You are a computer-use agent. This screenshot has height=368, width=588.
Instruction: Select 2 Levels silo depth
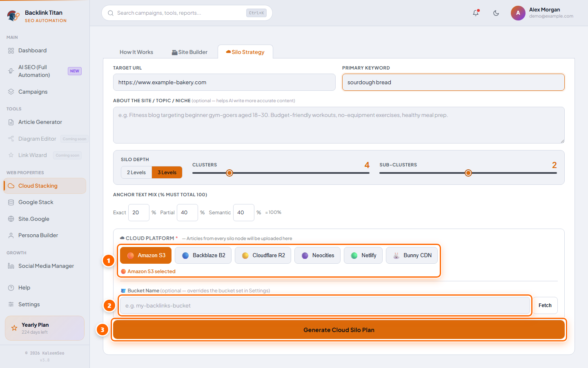pos(136,173)
